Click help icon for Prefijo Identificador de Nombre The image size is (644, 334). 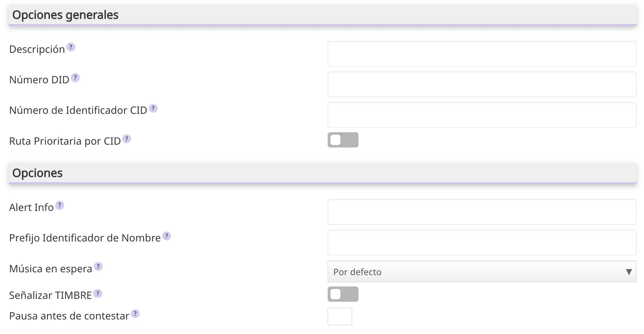click(166, 236)
